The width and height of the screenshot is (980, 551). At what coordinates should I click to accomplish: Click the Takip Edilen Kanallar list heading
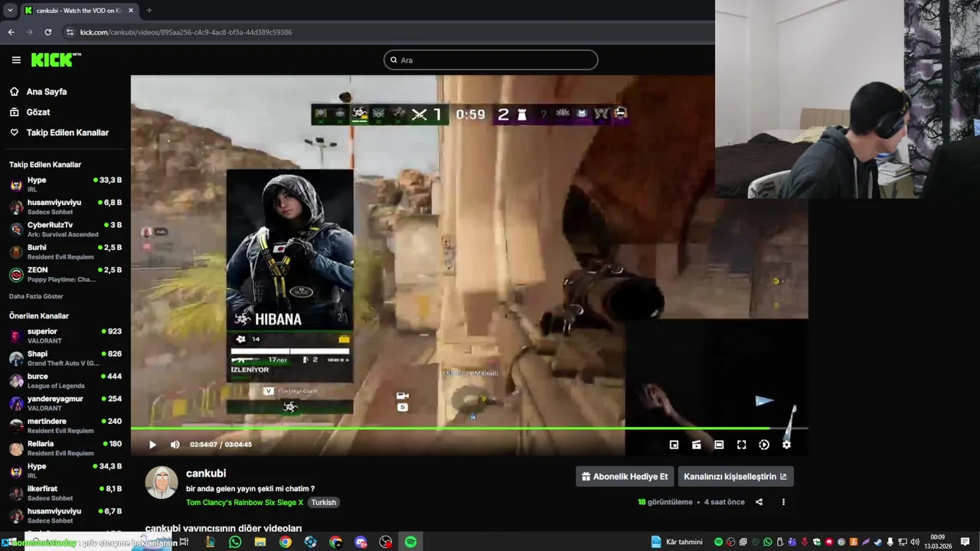coord(45,165)
